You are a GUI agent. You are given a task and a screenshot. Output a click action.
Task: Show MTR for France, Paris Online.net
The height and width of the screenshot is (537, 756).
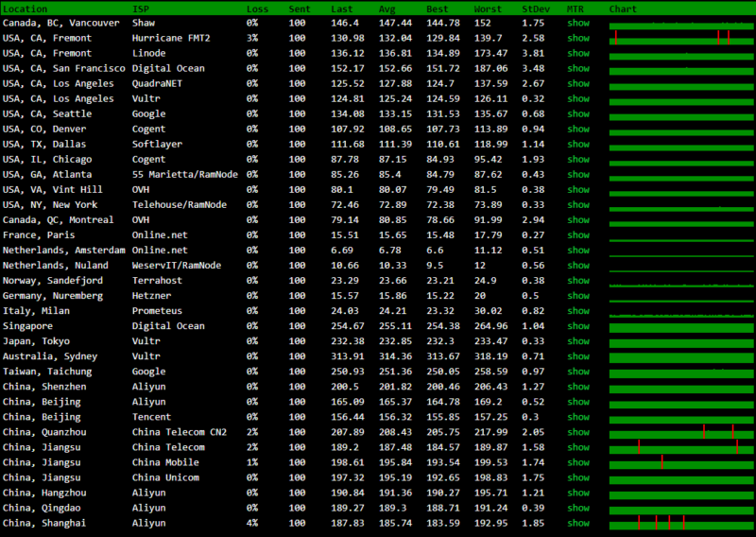pyautogui.click(x=577, y=234)
